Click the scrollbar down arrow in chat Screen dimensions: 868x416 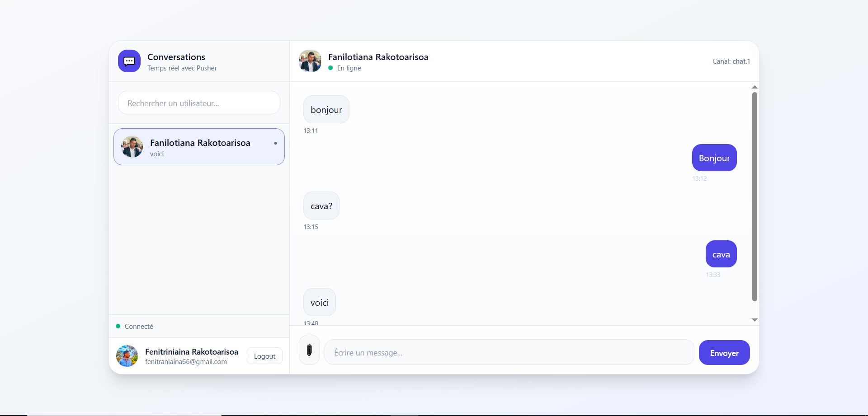point(755,320)
